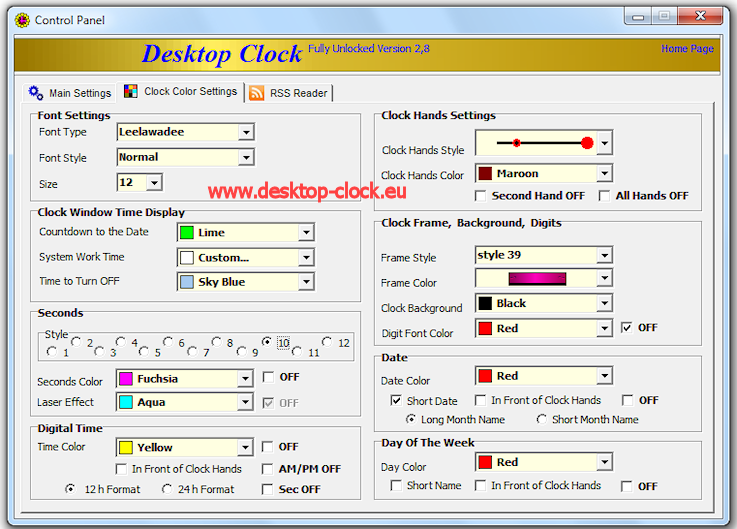Viewport: 737px width, 529px height.
Task: Select the Long Month Name option
Action: 410,419
